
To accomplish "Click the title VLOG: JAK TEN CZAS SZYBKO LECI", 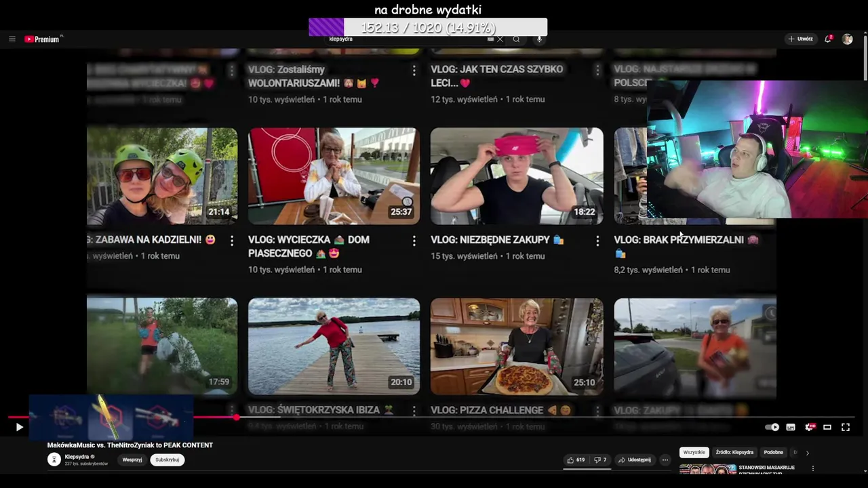I will (x=497, y=76).
